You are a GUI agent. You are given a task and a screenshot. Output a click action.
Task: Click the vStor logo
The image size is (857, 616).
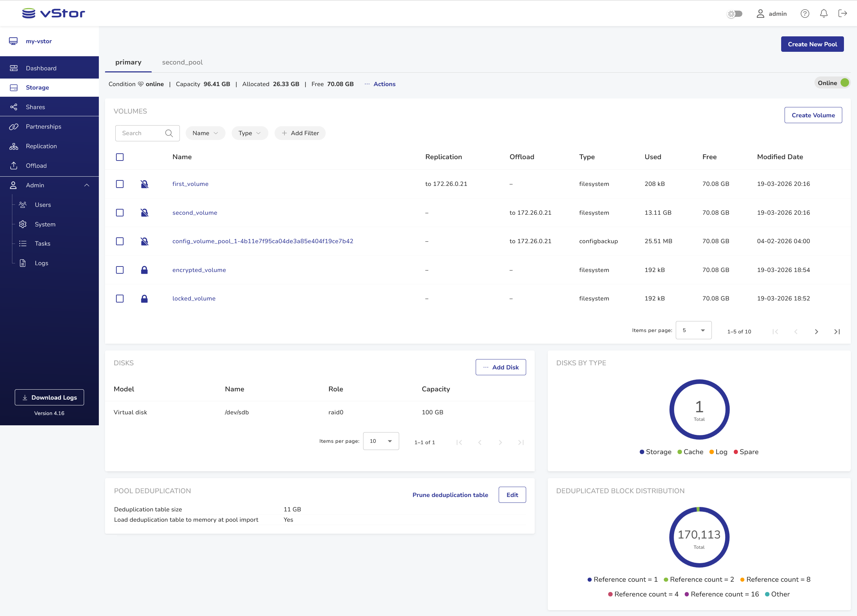coord(53,13)
